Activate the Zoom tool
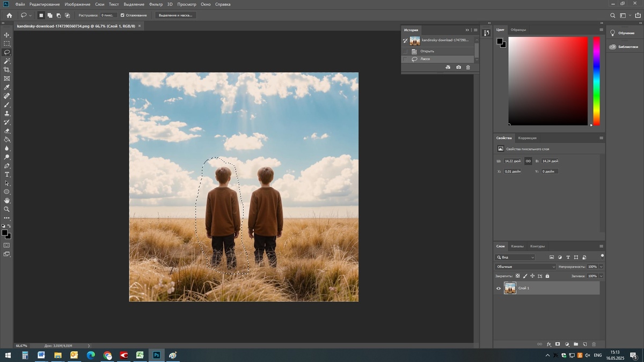This screenshot has height=362, width=644. coord(7,209)
